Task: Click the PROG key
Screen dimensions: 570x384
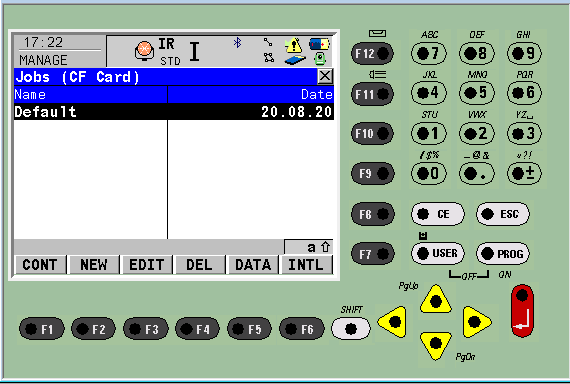Action: (x=503, y=253)
